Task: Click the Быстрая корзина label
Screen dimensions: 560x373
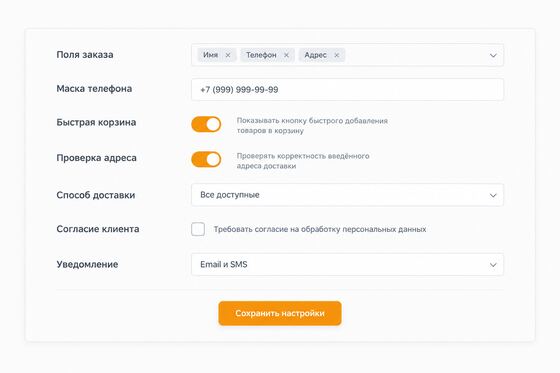Action: coord(96,123)
